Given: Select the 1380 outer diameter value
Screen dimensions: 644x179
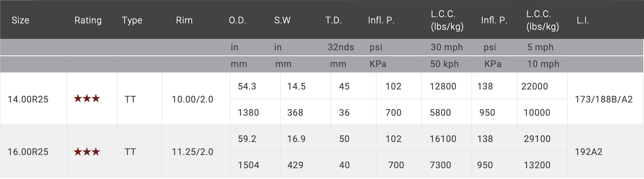Looking at the screenshot, I should [x=248, y=113].
